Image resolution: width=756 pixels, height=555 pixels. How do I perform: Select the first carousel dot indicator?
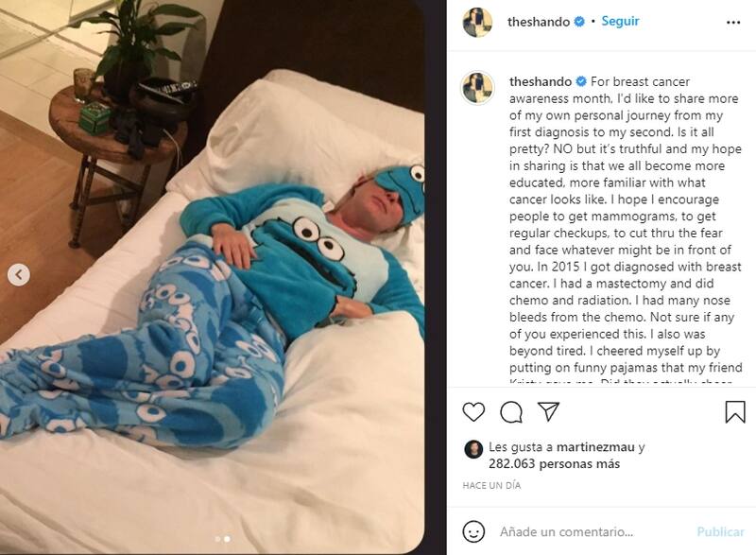tap(217, 539)
